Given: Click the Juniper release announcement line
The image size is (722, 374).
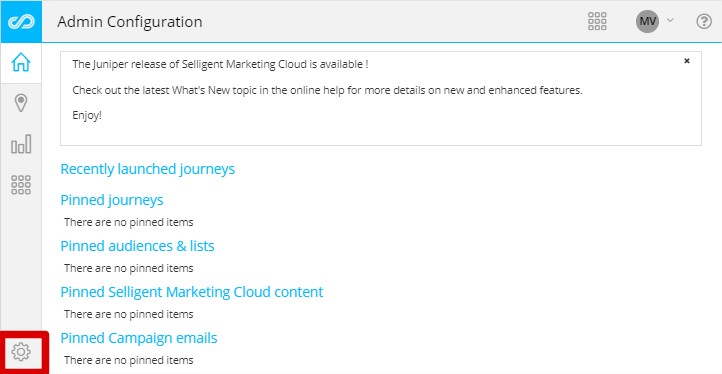Looking at the screenshot, I should tap(220, 64).
